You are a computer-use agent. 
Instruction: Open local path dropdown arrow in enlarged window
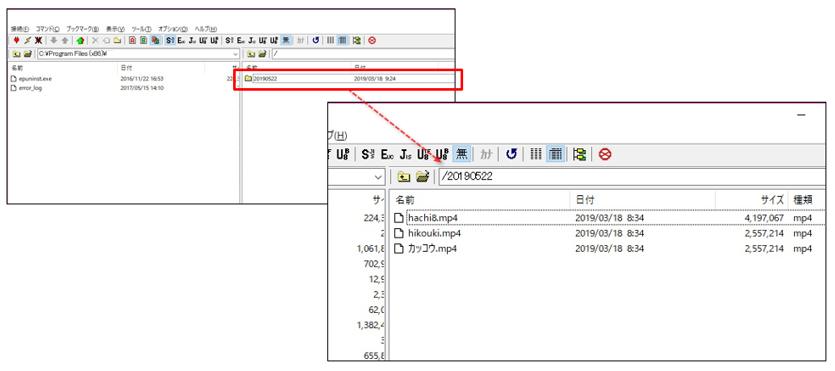(378, 177)
